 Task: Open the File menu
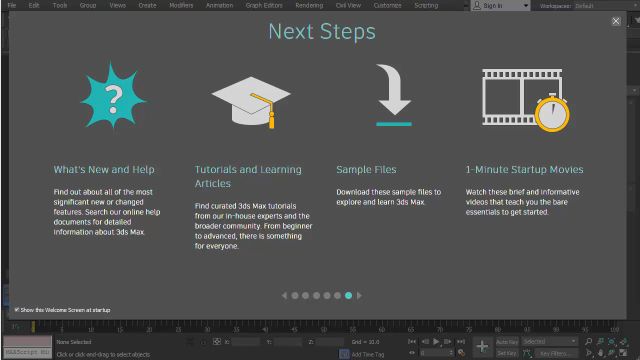[x=12, y=5]
